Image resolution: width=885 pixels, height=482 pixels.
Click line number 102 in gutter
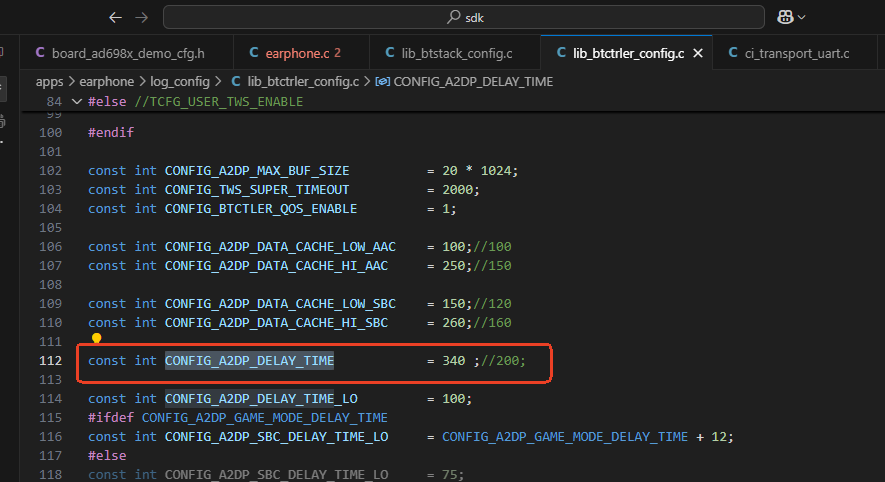(50, 170)
